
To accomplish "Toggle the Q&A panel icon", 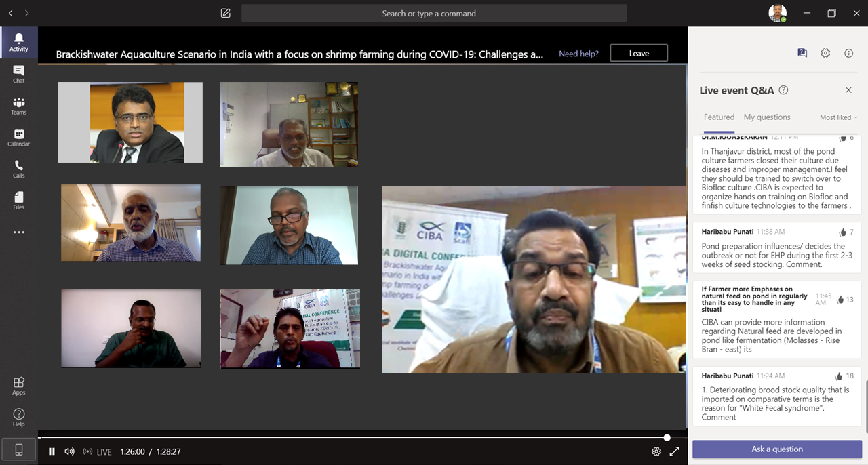I will point(802,53).
